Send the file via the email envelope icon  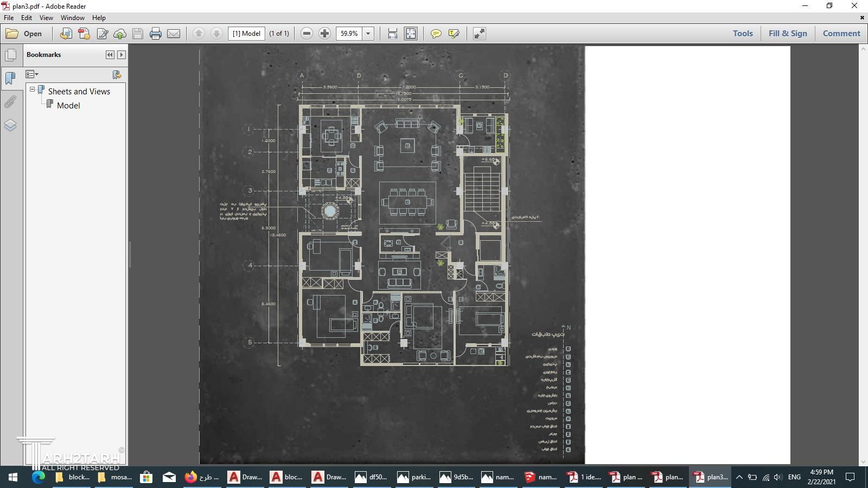pyautogui.click(x=174, y=34)
